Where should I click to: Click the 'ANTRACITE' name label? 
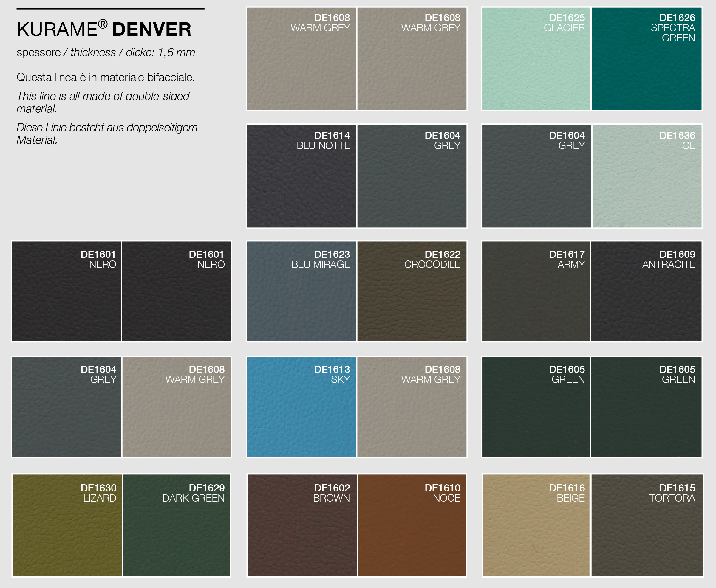[x=669, y=265]
